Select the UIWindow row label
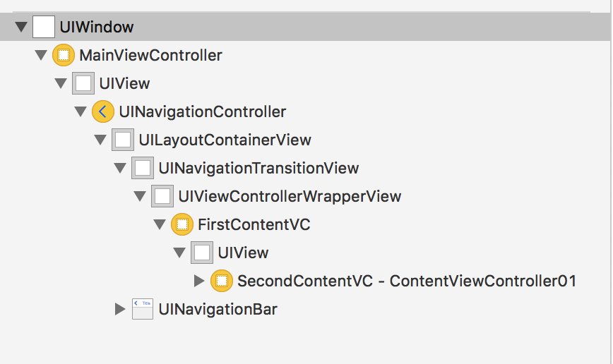The width and height of the screenshot is (613, 364). pos(97,28)
